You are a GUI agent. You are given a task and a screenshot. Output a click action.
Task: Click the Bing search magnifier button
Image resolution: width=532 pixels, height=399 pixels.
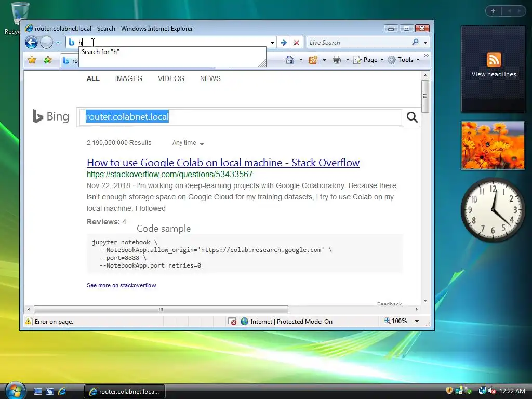click(412, 117)
